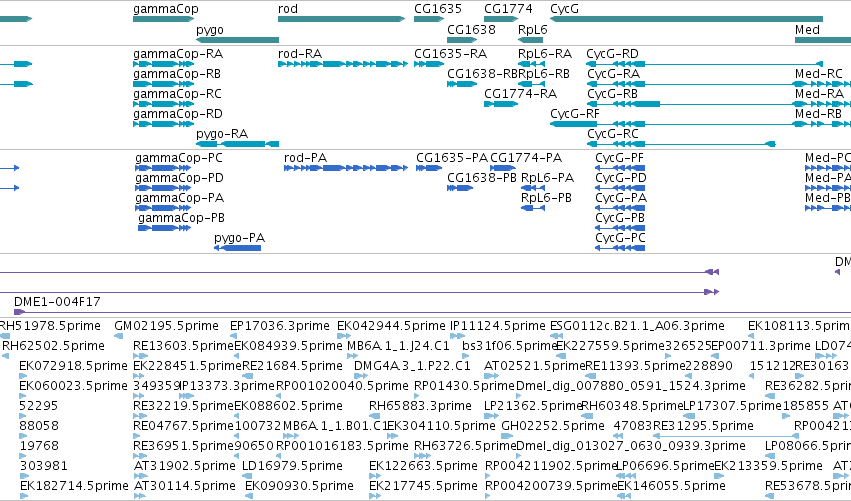Click the long CycG gene bar
This screenshot has height=501, width=851.
[686, 19]
